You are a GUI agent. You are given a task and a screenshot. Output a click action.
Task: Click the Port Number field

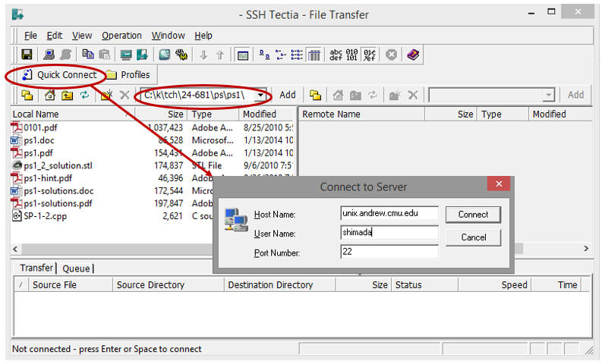click(389, 252)
